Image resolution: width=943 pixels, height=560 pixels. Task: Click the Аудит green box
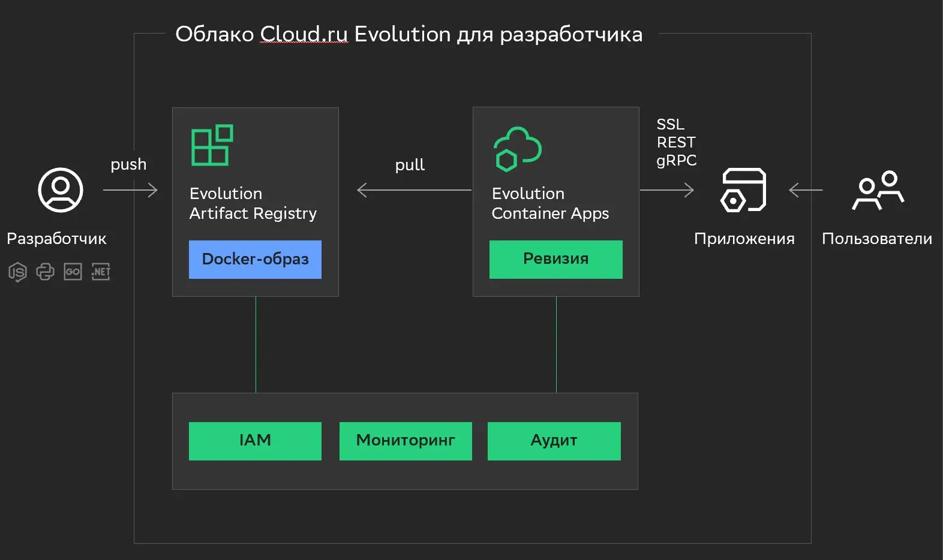coord(554,441)
